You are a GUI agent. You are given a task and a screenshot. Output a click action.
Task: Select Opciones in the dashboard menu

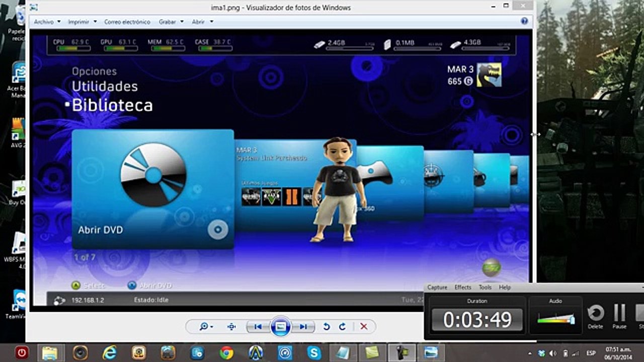pyautogui.click(x=94, y=71)
